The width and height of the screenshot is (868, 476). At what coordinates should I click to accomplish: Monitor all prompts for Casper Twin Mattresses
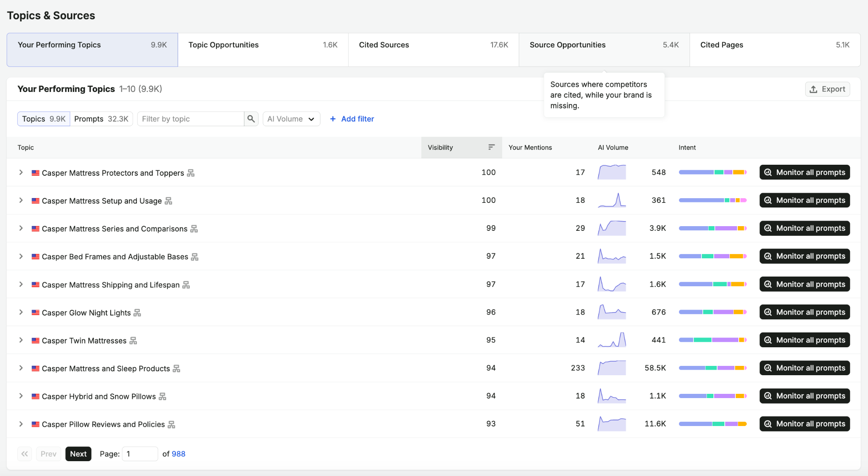click(804, 340)
